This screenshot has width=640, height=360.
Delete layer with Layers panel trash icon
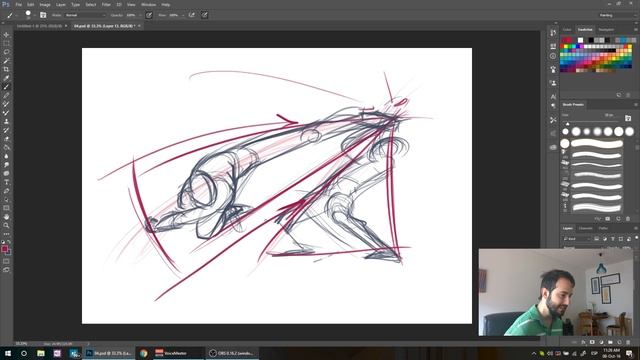[x=628, y=342]
